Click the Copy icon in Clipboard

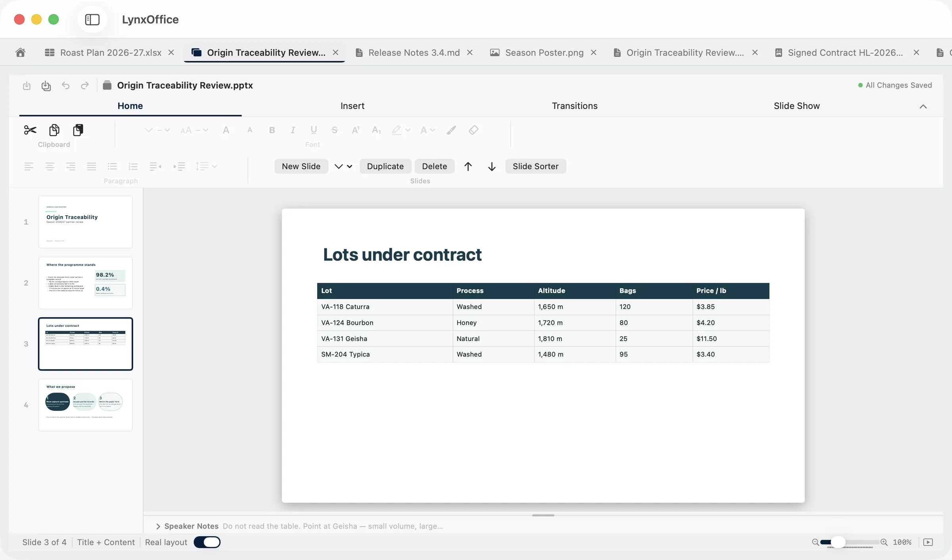point(54,130)
